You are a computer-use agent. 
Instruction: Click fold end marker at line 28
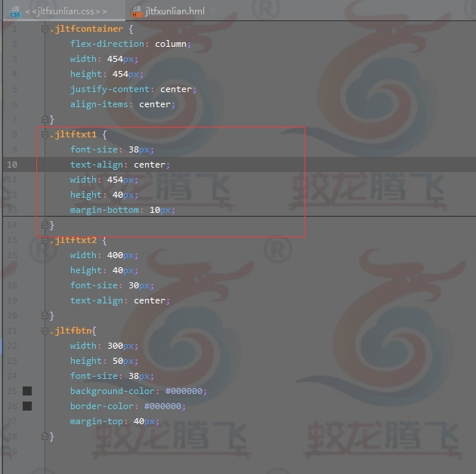pos(45,437)
